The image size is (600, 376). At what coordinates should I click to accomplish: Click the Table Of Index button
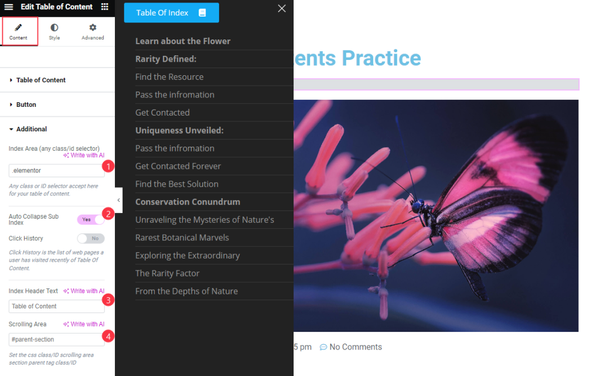171,13
